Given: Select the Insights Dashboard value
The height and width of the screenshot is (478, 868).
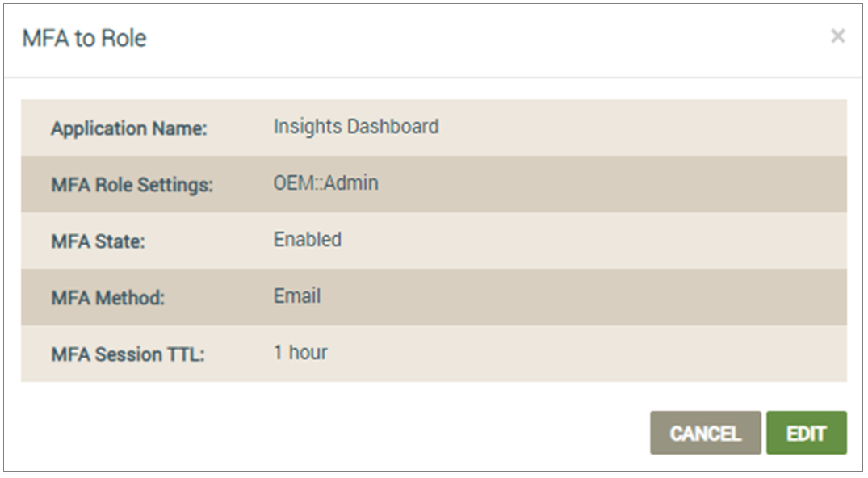Looking at the screenshot, I should (x=356, y=126).
